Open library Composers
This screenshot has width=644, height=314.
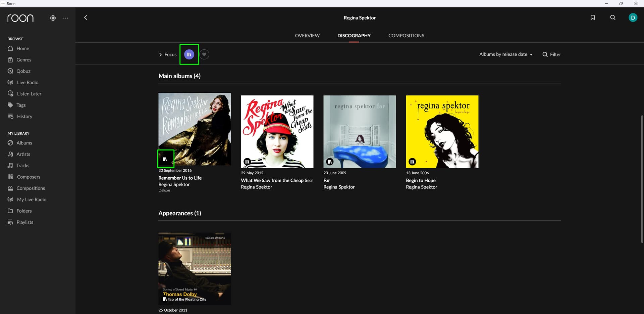(x=24, y=177)
